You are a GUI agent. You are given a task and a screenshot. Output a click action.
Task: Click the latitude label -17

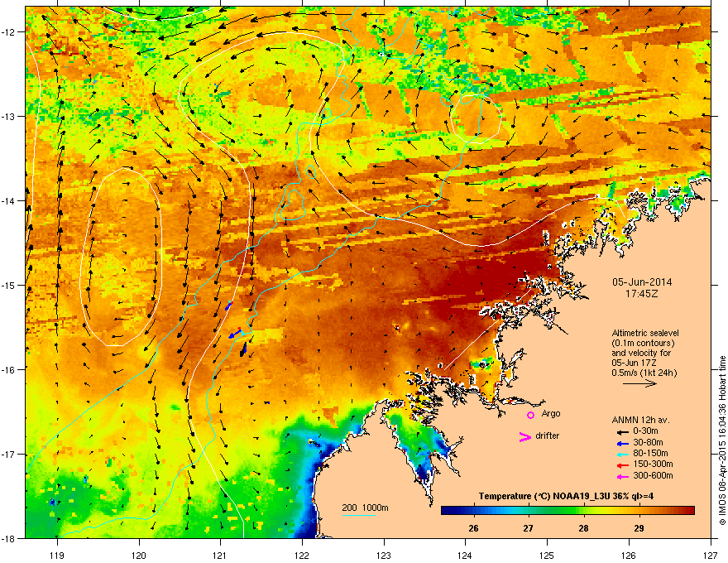tap(9, 454)
